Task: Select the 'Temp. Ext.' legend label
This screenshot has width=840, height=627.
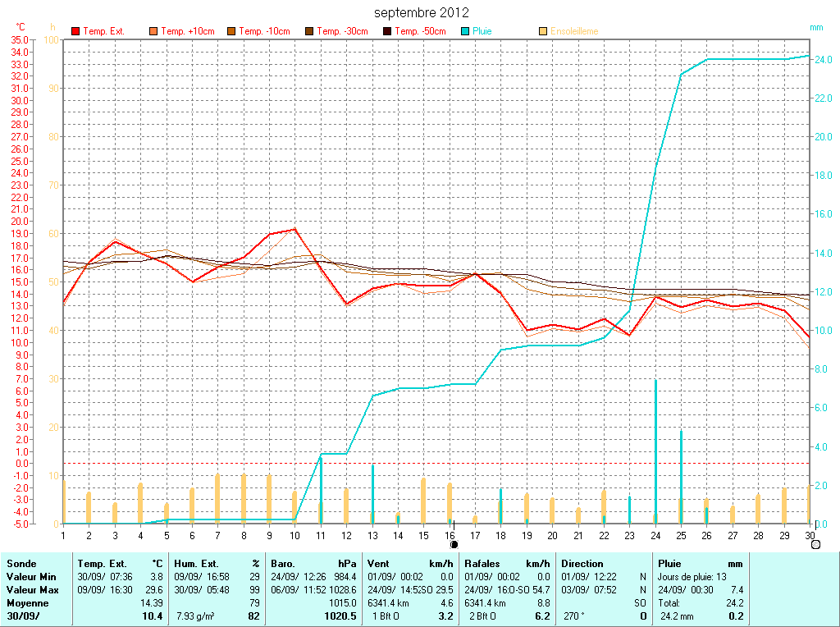Action: click(x=103, y=31)
